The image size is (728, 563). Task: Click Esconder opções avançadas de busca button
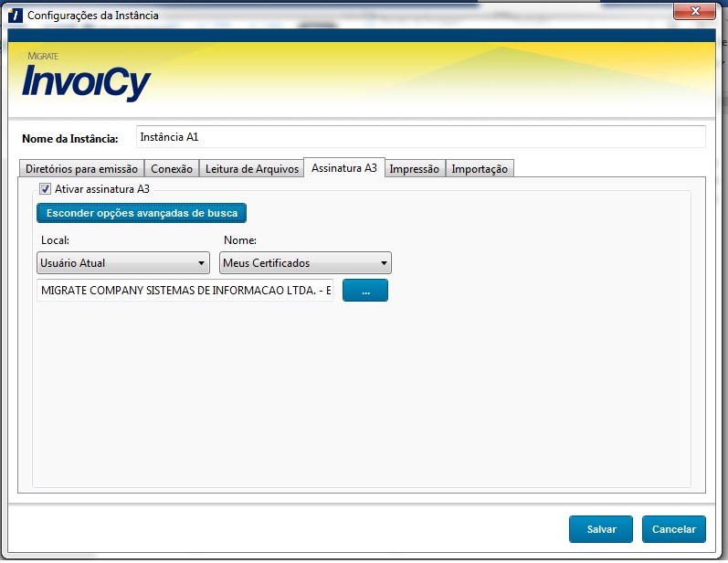[x=142, y=213]
